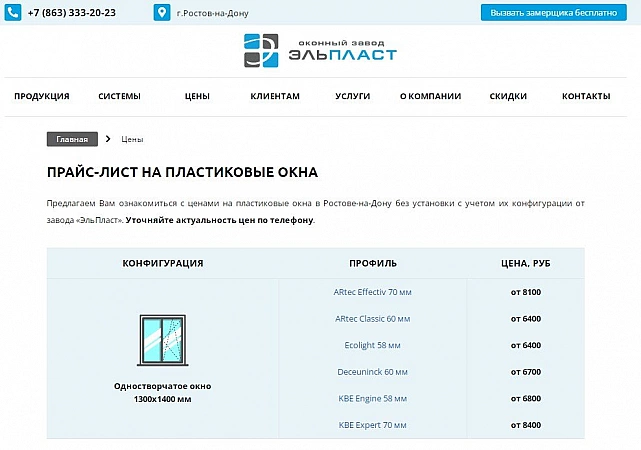Open the Контакты page

coord(586,97)
